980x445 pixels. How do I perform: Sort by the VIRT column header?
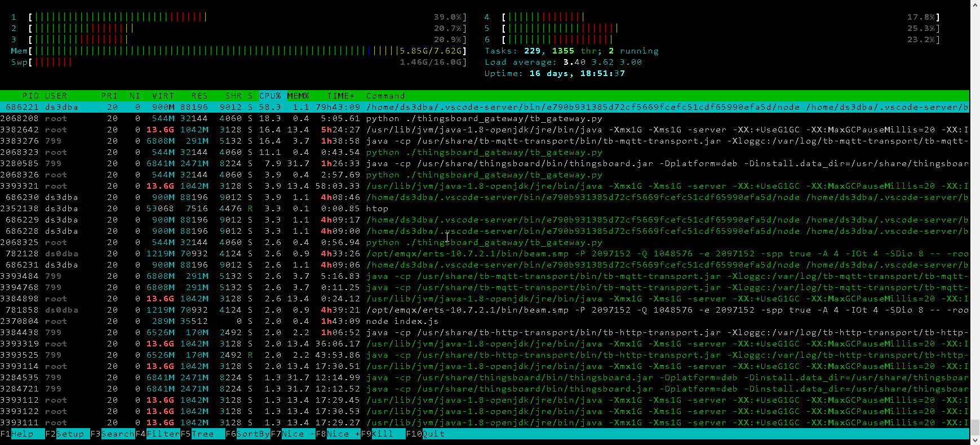pyautogui.click(x=163, y=96)
